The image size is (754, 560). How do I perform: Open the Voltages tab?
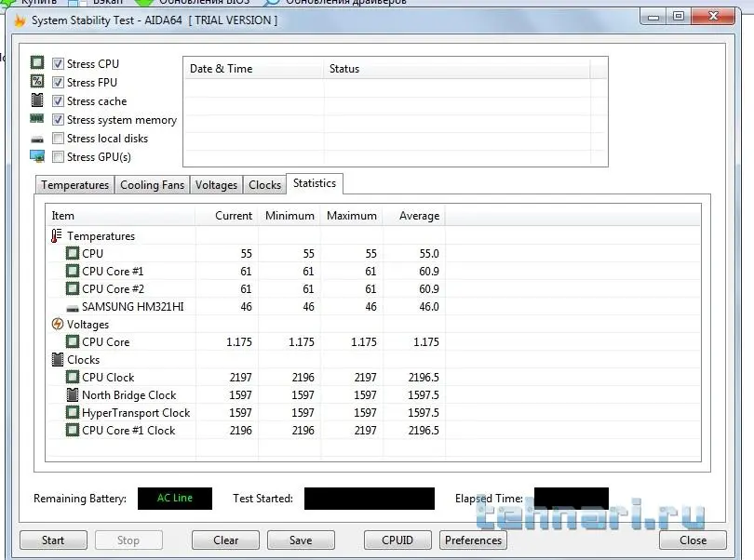216,185
